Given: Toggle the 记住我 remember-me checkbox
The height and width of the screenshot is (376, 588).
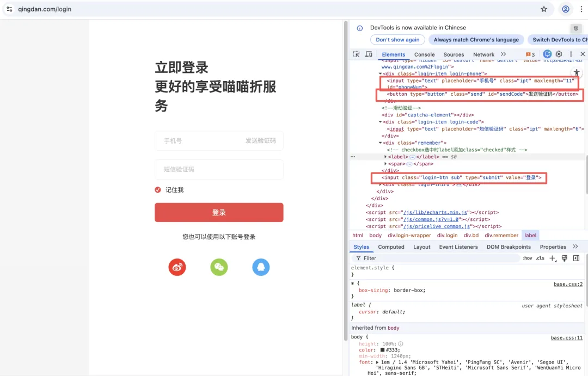Looking at the screenshot, I should [158, 190].
